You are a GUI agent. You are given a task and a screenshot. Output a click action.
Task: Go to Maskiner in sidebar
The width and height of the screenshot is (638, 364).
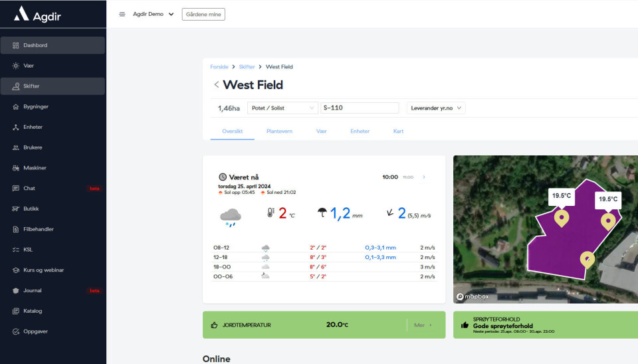point(35,168)
